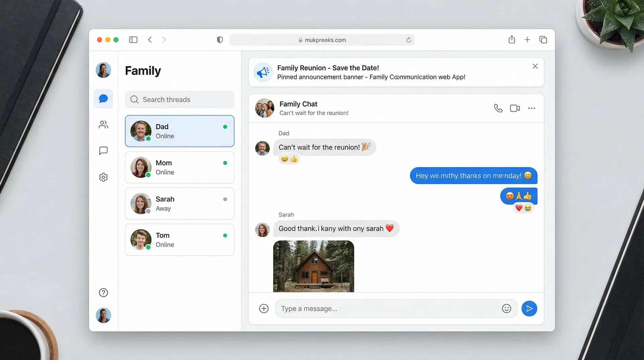
Task: Send the message using the blue arrow
Action: click(x=529, y=308)
